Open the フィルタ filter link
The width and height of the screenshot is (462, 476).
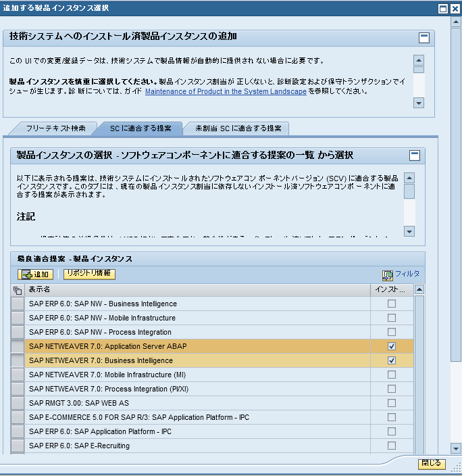coord(407,274)
